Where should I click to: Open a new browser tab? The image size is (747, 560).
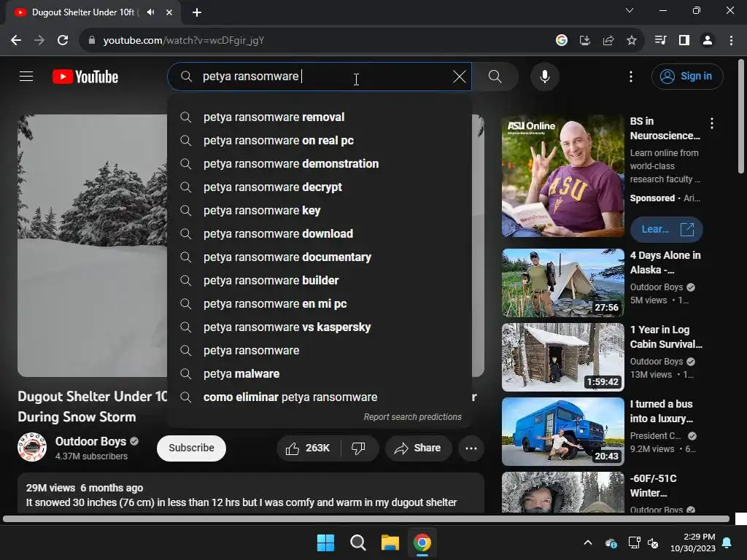point(197,12)
